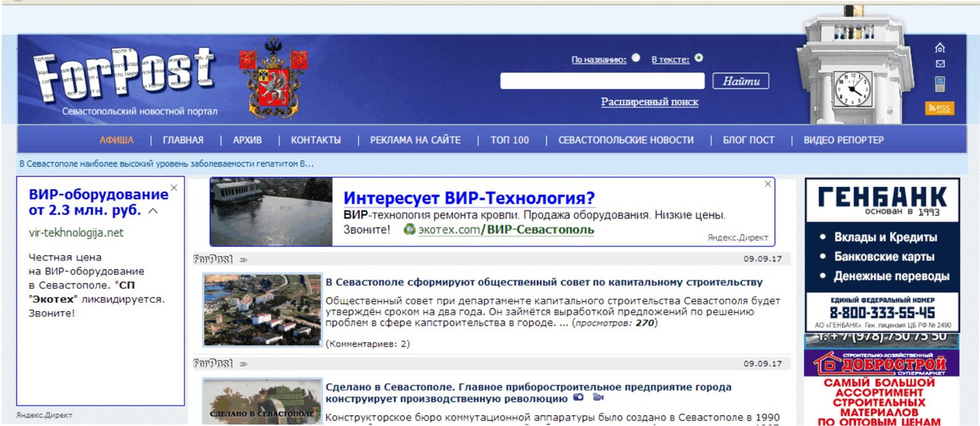Open the ГЕНБАНК banner advertisement
980x426 pixels.
click(881, 256)
